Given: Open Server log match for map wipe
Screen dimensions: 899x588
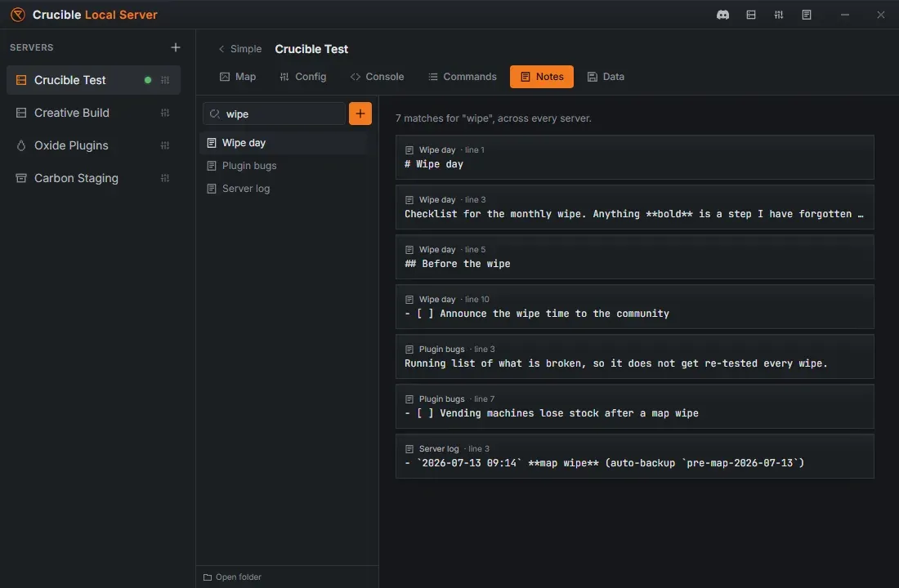Looking at the screenshot, I should [635, 457].
